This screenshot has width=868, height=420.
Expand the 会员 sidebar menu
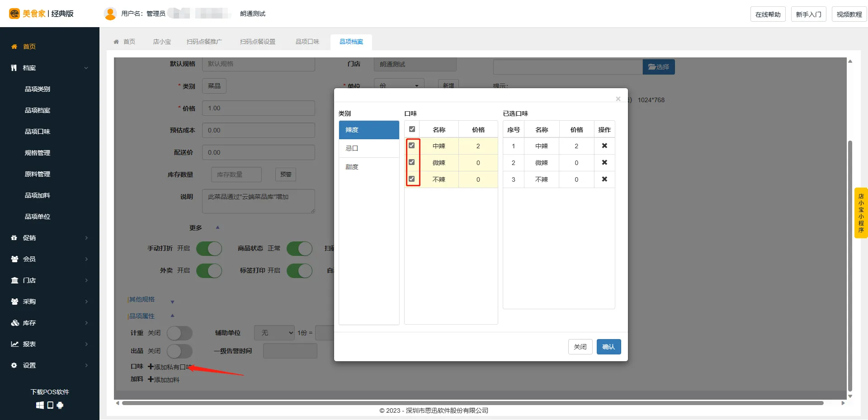coord(49,259)
